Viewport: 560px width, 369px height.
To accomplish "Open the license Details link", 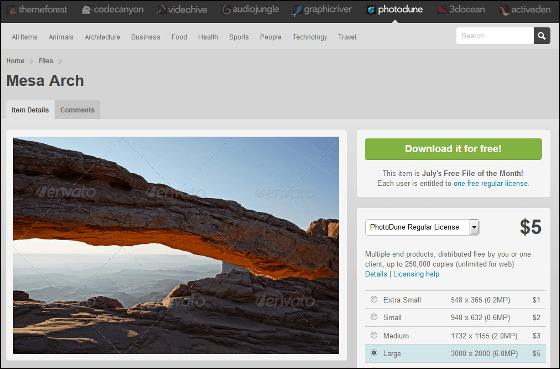I will click(x=376, y=274).
